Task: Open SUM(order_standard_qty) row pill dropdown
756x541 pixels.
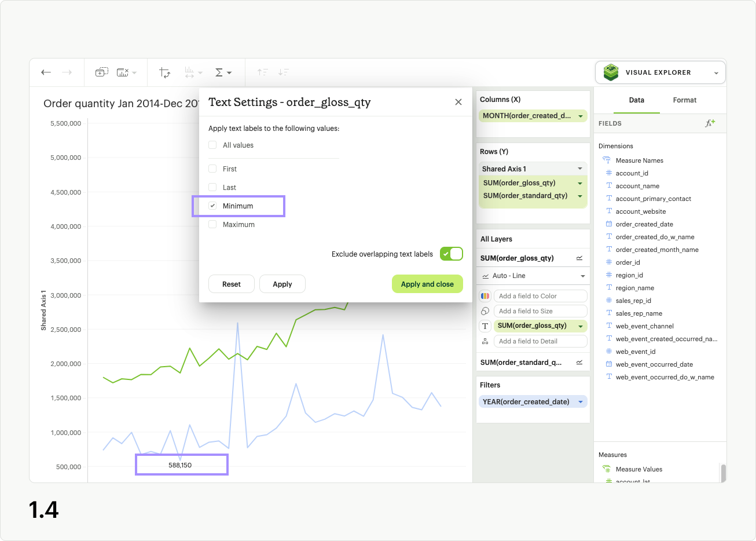Action: (580, 196)
